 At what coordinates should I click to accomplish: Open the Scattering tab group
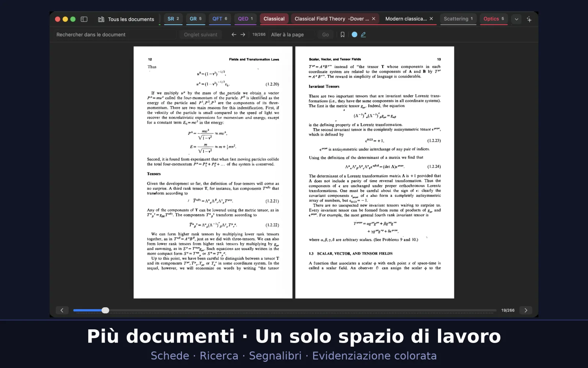tap(458, 19)
